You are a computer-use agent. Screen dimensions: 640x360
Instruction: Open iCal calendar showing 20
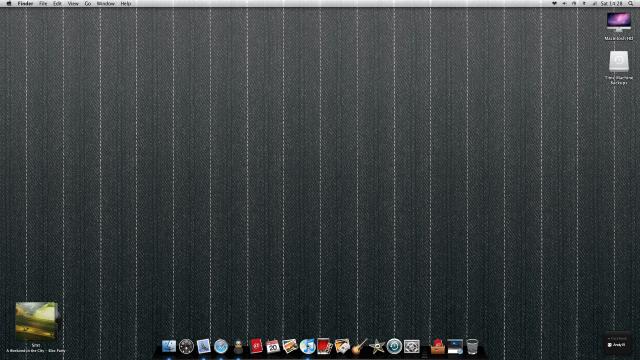tap(273, 346)
